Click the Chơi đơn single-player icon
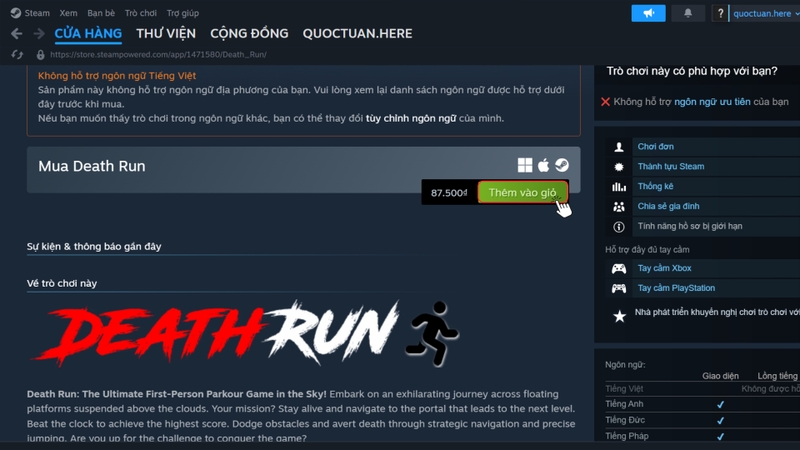 (x=619, y=147)
